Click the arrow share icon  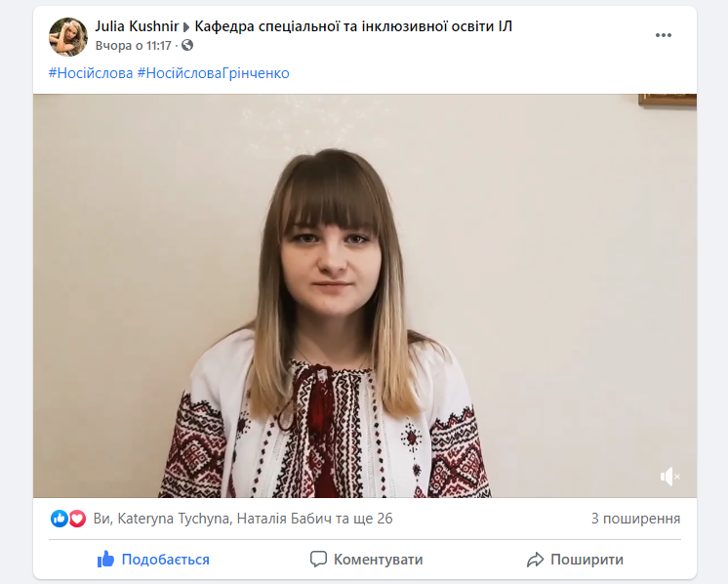coord(535,560)
